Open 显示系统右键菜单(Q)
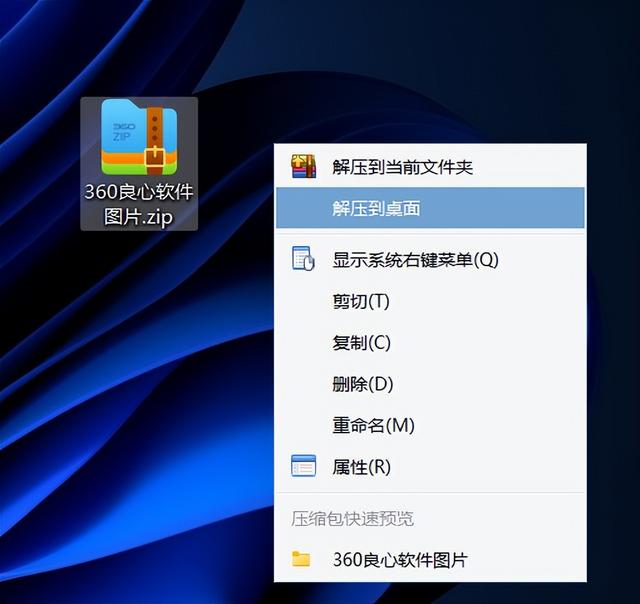The width and height of the screenshot is (640, 604). pos(430,260)
